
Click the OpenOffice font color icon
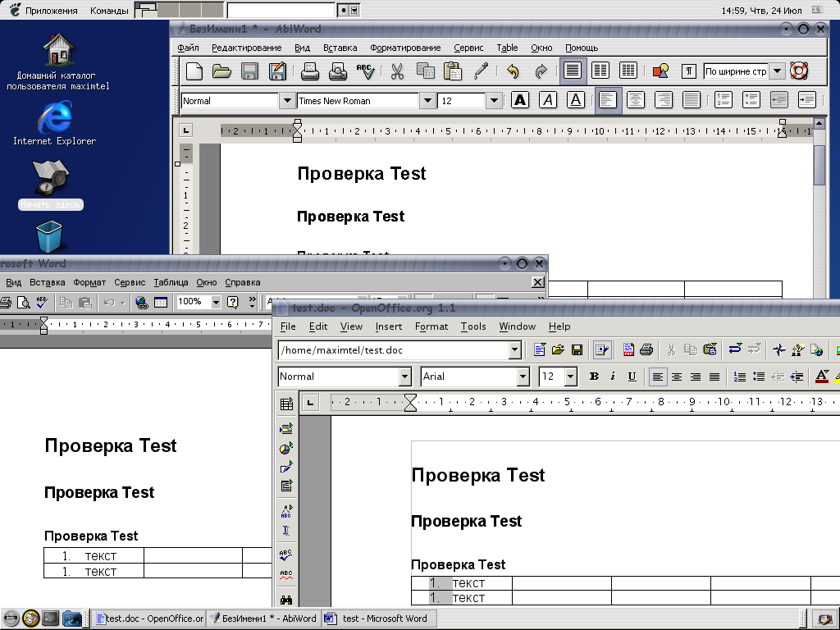821,377
